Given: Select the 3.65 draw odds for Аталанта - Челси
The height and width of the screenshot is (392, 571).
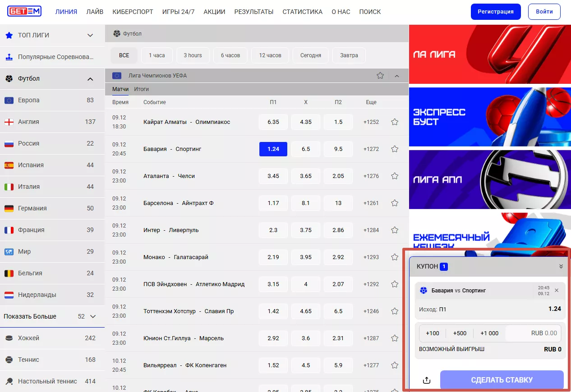Looking at the screenshot, I should coord(305,176).
